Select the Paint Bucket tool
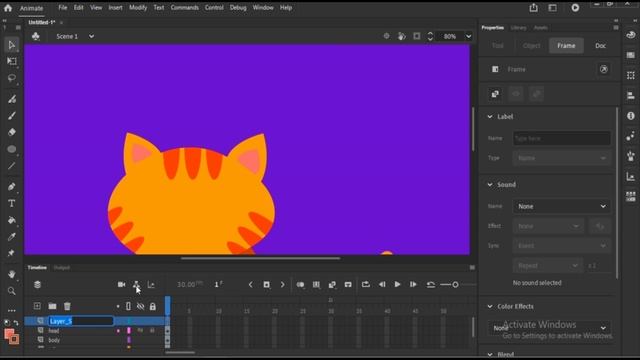Viewport: 640px width, 360px height. (x=11, y=220)
